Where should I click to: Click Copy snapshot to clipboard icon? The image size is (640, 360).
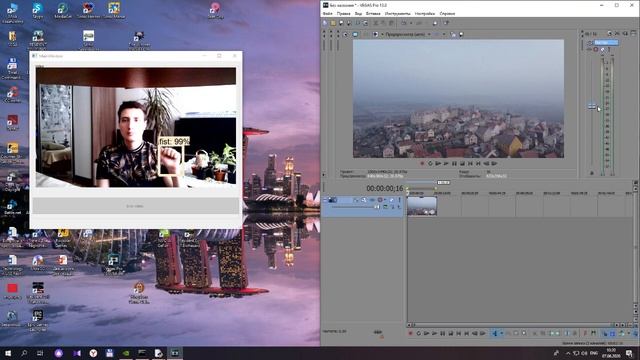pos(453,35)
